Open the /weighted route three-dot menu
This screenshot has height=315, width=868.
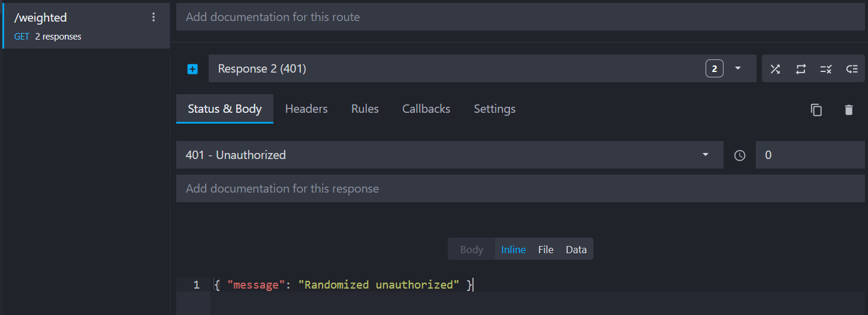click(x=153, y=17)
